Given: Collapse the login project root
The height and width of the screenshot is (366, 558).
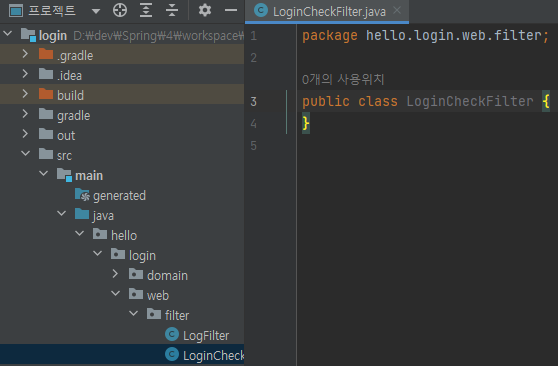Looking at the screenshot, I should click(7, 34).
